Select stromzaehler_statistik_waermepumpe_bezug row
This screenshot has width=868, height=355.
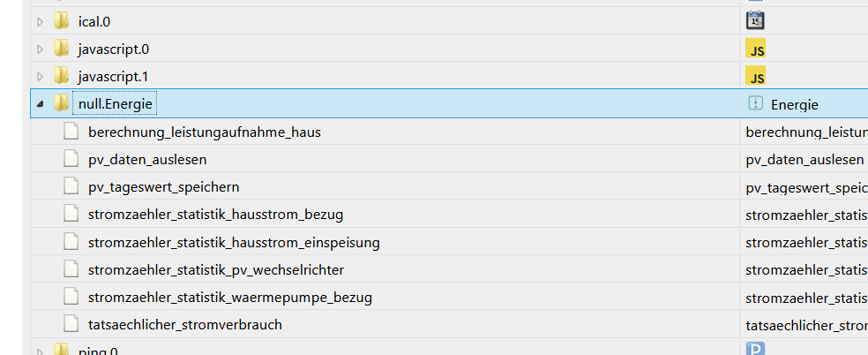pos(229,297)
